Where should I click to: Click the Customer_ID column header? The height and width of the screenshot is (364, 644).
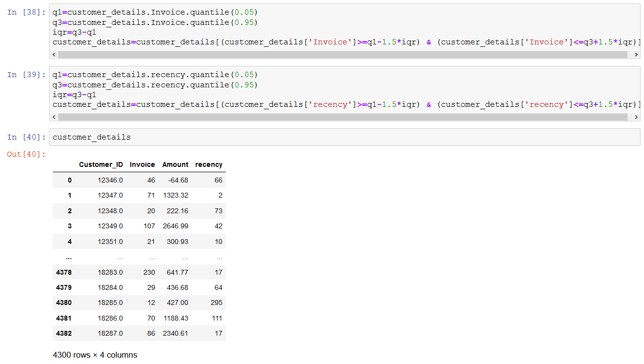pyautogui.click(x=101, y=164)
